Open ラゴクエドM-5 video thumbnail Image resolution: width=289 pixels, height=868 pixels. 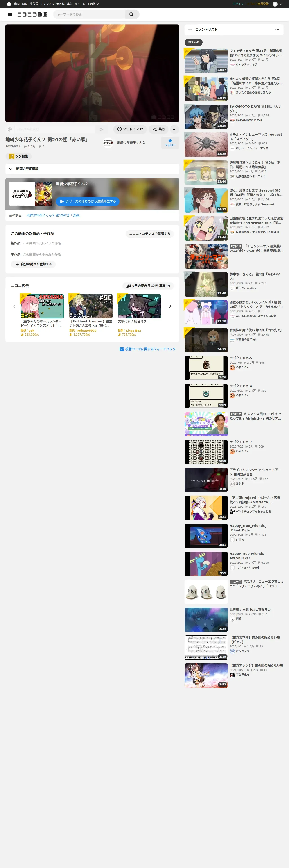coord(206,368)
